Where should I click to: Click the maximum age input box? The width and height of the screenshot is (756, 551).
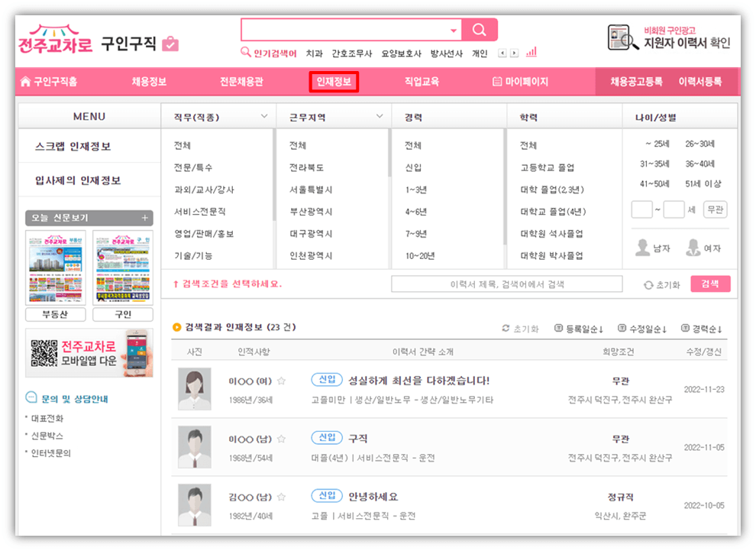click(674, 209)
